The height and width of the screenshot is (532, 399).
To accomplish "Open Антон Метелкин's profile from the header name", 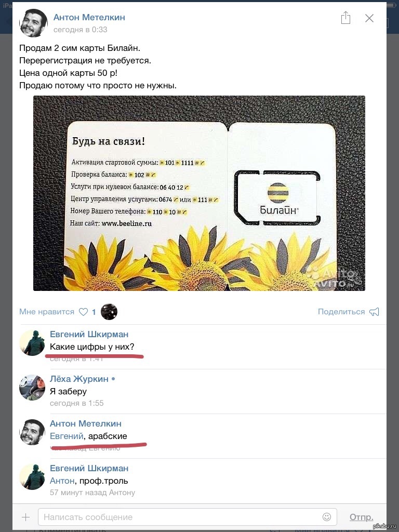I will click(89, 17).
